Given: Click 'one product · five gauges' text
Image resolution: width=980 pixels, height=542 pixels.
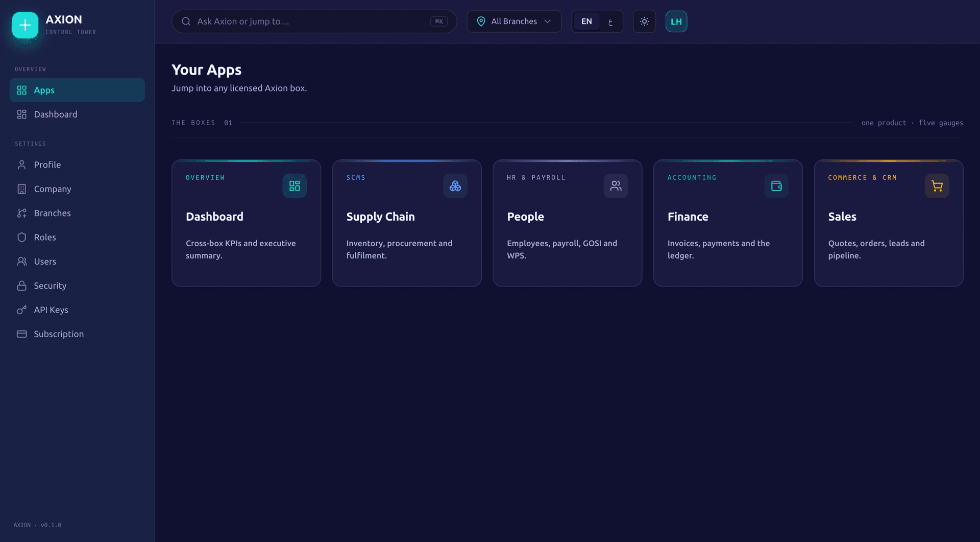Looking at the screenshot, I should [x=912, y=123].
